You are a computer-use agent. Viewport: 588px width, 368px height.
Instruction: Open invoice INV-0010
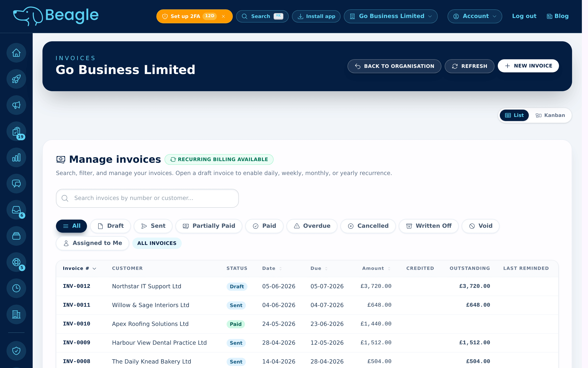tap(77, 324)
